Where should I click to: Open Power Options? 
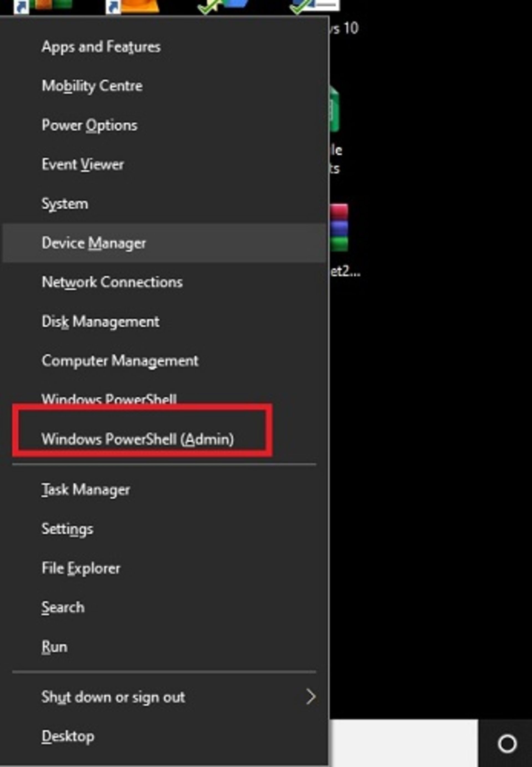(x=164, y=125)
